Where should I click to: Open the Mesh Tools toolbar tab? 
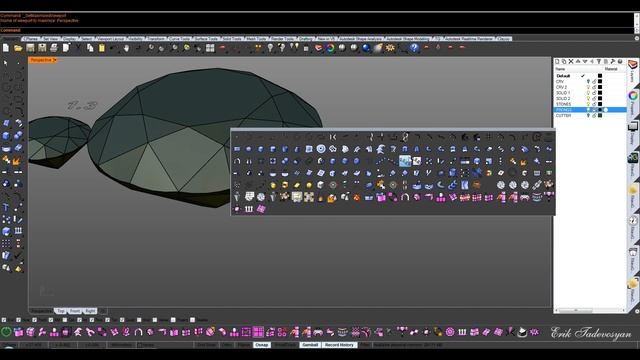[x=256, y=38]
